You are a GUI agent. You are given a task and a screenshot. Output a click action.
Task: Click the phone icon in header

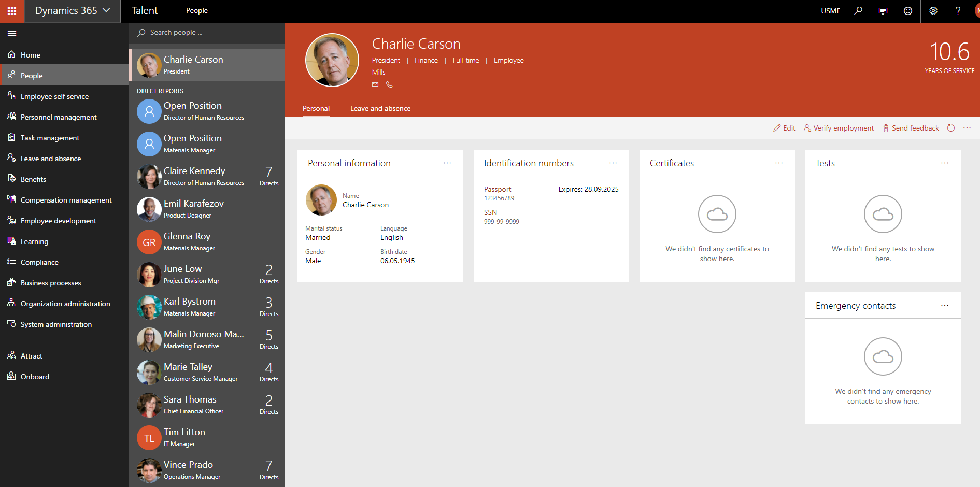389,84
